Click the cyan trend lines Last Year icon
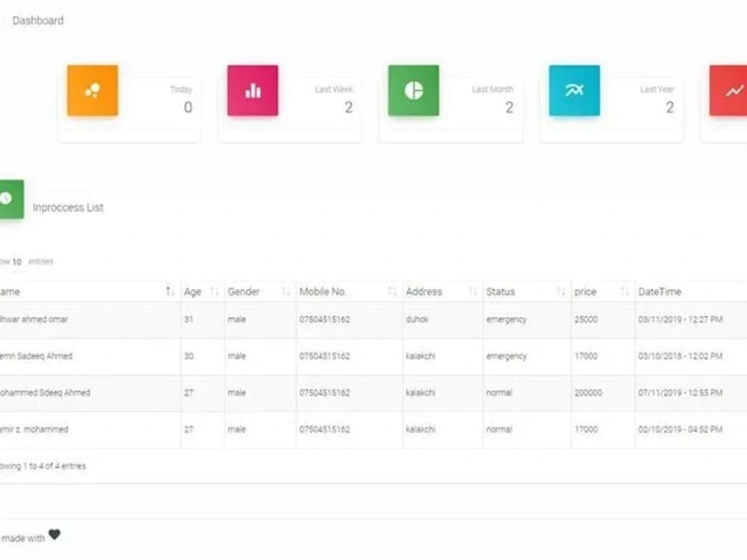The height and width of the screenshot is (560, 747). coord(574,90)
